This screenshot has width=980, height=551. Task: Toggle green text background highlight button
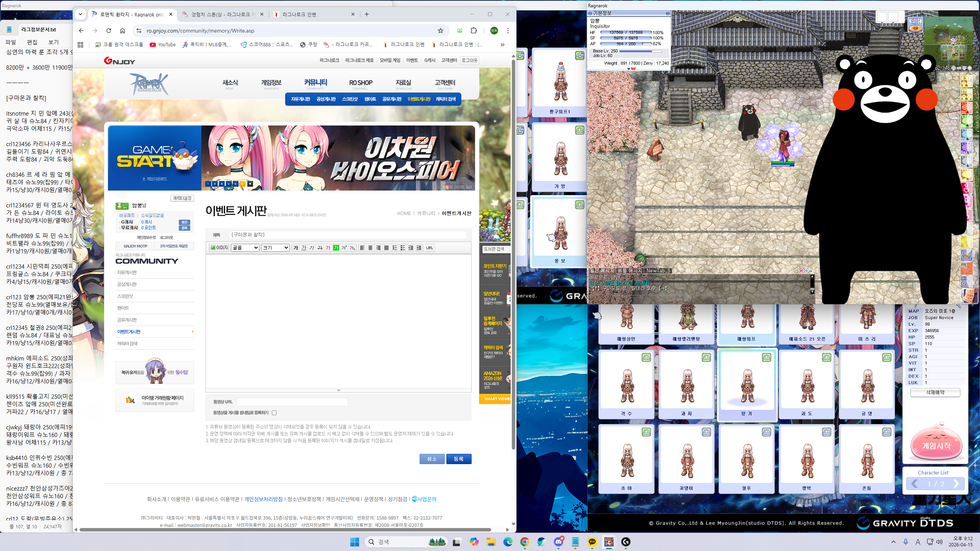tap(336, 248)
